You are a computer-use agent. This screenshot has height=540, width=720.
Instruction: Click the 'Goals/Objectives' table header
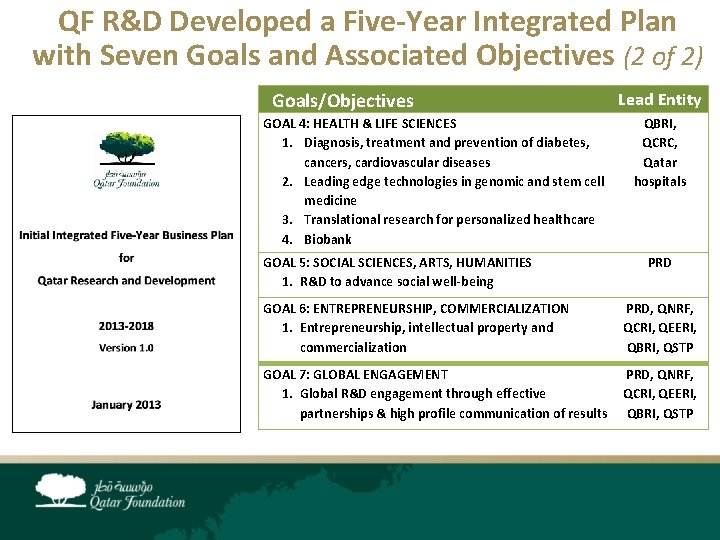pos(343,101)
